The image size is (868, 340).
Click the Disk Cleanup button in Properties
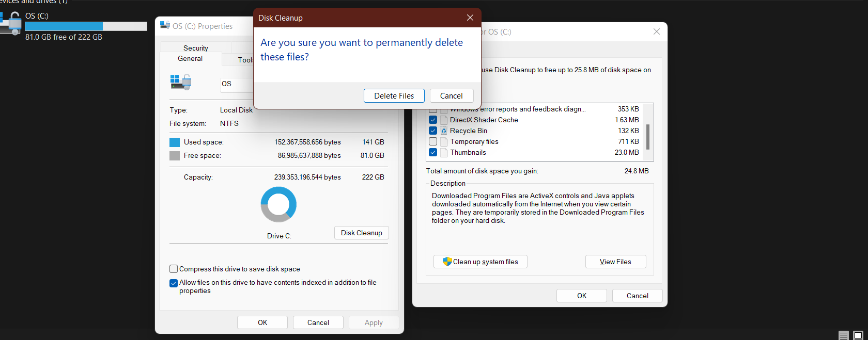[x=362, y=233]
